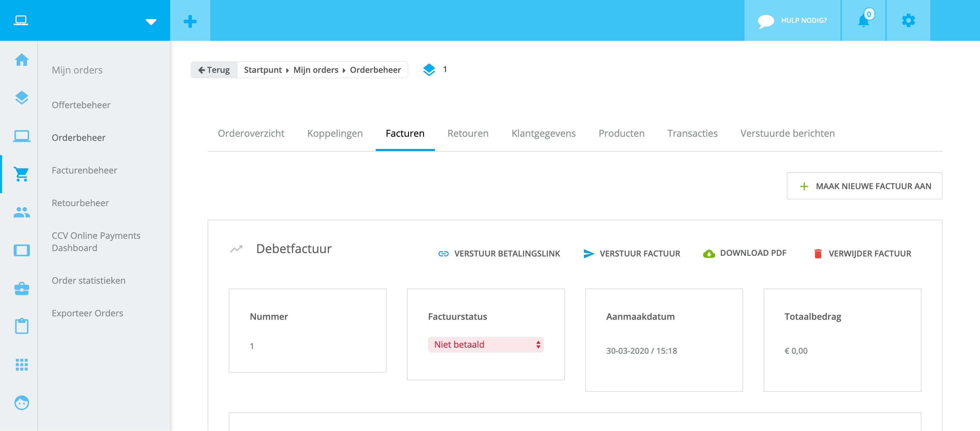
Task: Click the laptop icon in top header
Action: (21, 20)
